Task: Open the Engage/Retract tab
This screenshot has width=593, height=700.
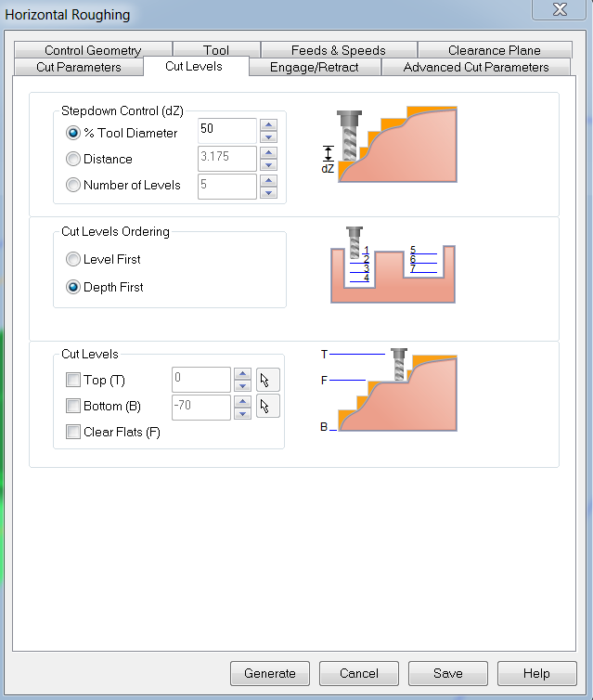Action: [314, 67]
